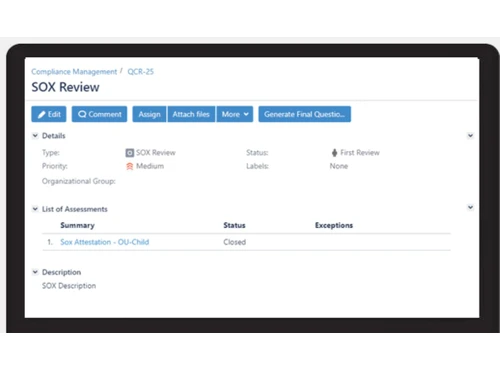This screenshot has height=375, width=500.
Task: Click Attach files button
Action: (191, 114)
